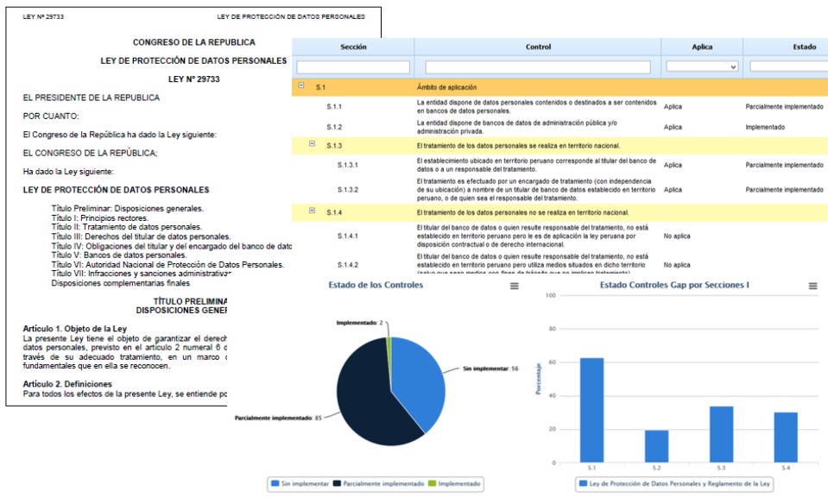Select row S.1.4.2 in the table
The width and height of the screenshot is (828, 504).
[x=559, y=264]
